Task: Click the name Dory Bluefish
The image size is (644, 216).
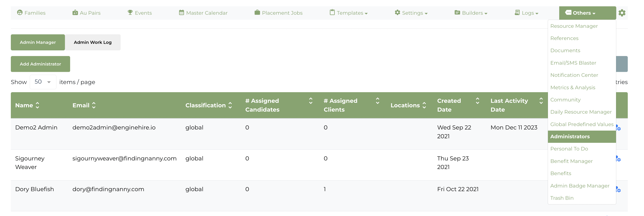Action: (34, 189)
